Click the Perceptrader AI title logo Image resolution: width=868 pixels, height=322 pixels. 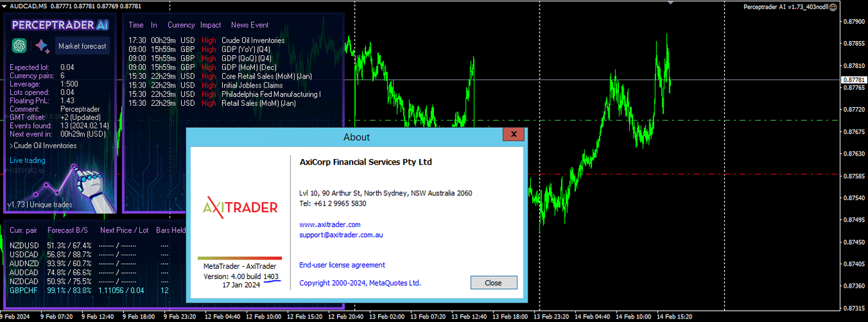60,24
